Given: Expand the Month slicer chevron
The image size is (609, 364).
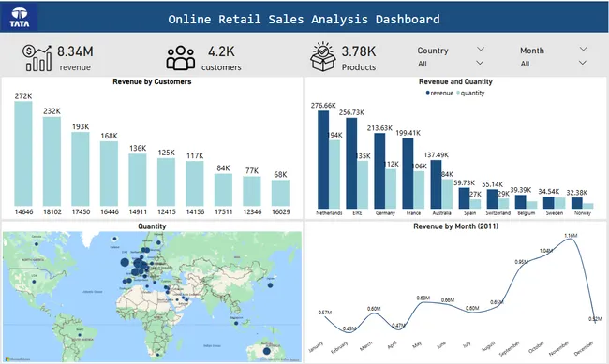Looking at the screenshot, I should (583, 49).
